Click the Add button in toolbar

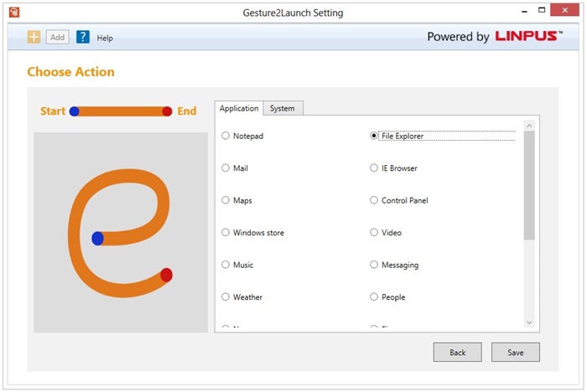coord(58,37)
